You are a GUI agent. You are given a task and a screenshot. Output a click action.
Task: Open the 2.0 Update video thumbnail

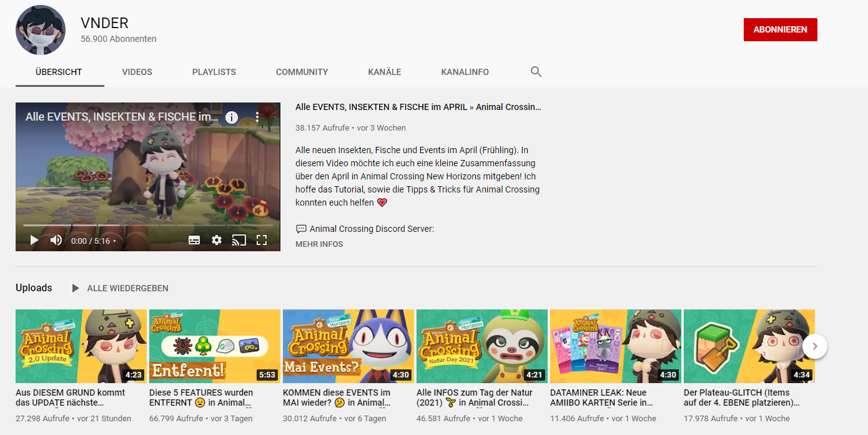point(81,346)
